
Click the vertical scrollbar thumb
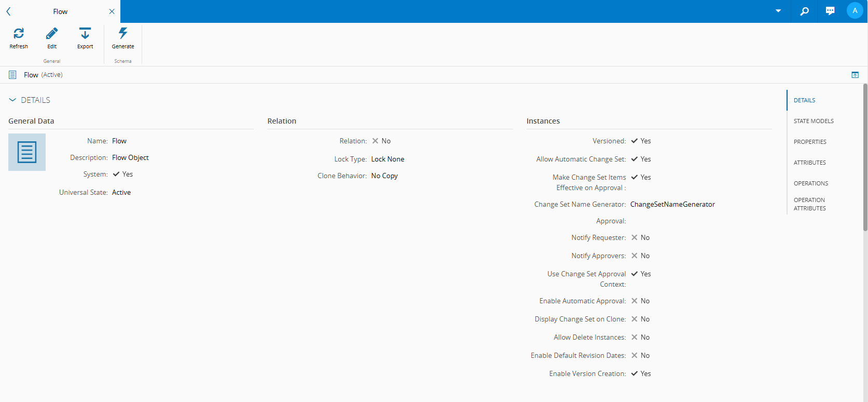pos(865,157)
